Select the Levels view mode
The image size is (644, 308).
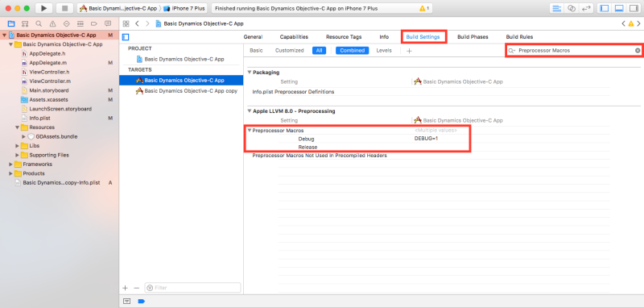click(384, 51)
